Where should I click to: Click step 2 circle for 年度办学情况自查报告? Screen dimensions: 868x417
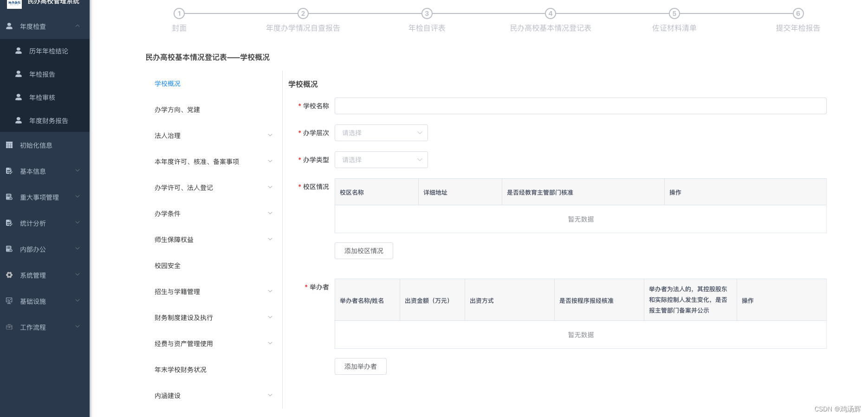point(303,13)
